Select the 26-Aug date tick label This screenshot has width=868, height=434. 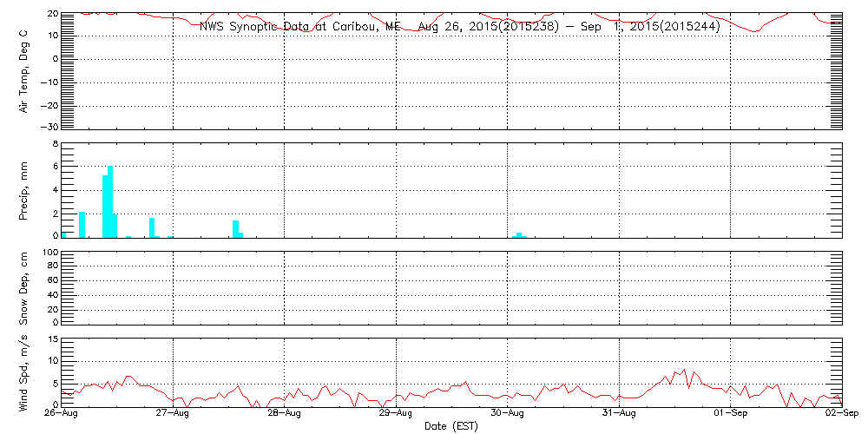pos(62,415)
